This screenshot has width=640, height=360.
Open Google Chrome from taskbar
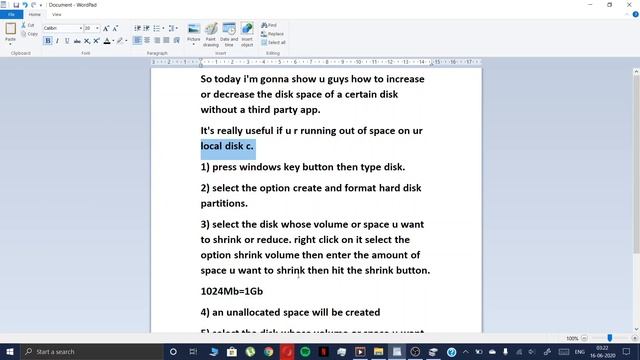click(269, 351)
